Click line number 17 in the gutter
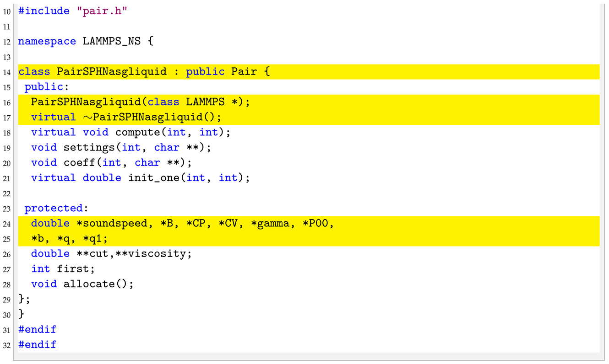 point(6,117)
